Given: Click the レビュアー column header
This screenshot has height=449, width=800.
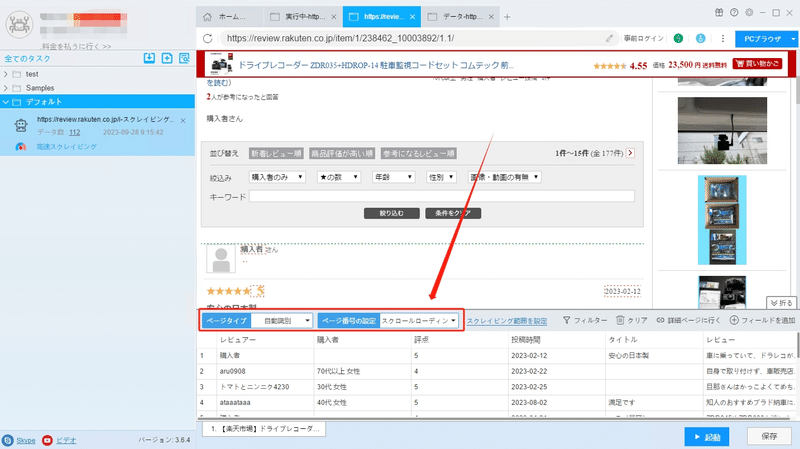Looking at the screenshot, I should (x=264, y=340).
